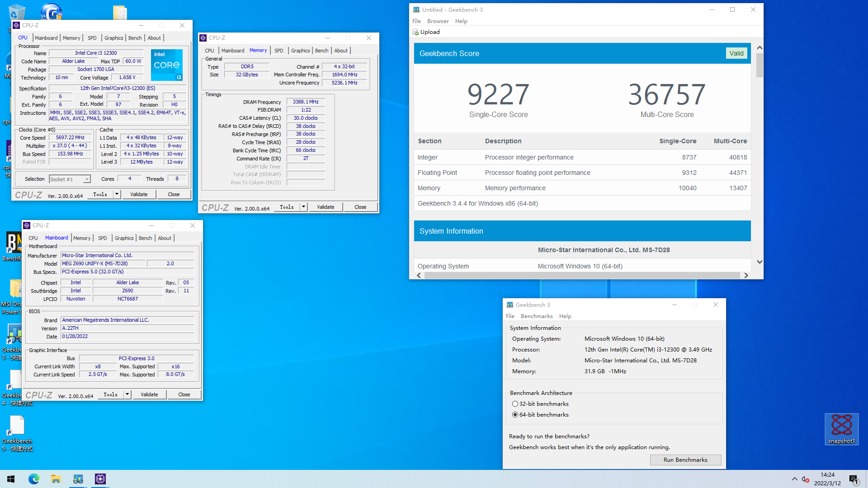Click the Geekbench results horizontal scrollbar
868x488 pixels.
(x=582, y=275)
